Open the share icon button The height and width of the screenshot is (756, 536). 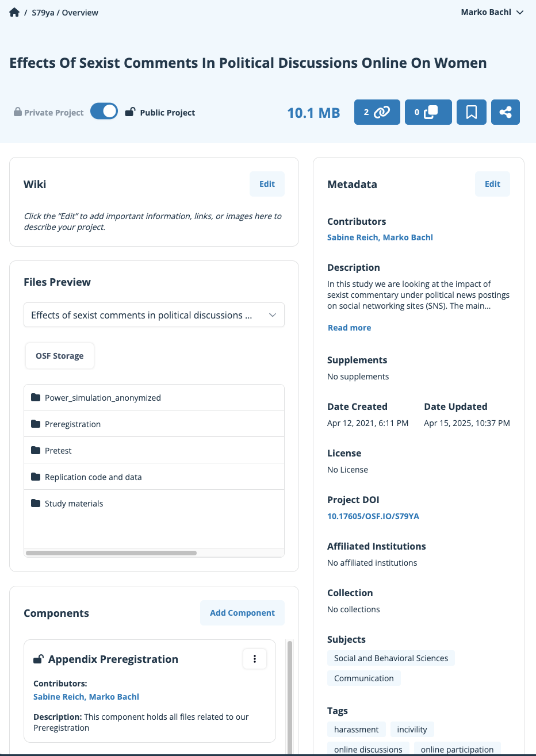(x=505, y=113)
